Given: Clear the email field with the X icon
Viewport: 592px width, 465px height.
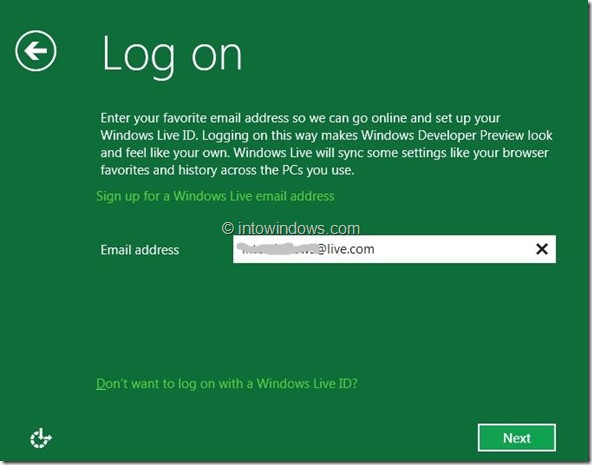Looking at the screenshot, I should coord(542,249).
